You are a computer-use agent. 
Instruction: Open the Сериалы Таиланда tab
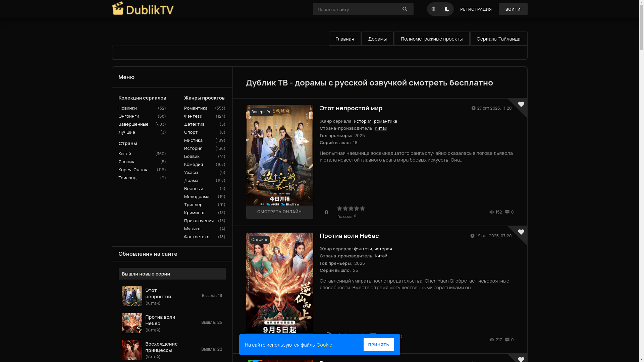[498, 39]
